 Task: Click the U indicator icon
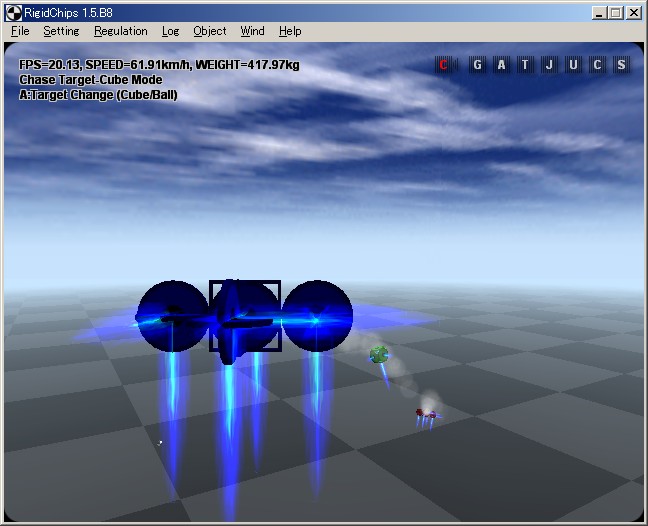[x=573, y=65]
